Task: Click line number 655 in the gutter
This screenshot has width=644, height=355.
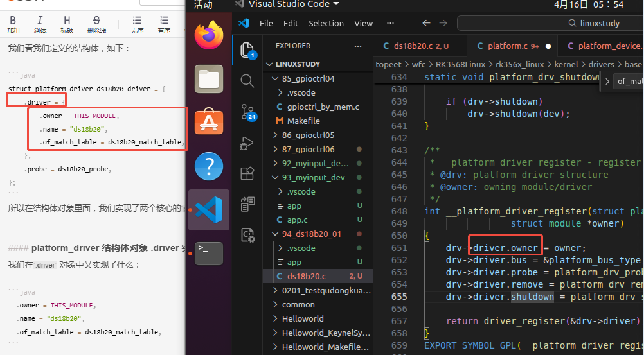Action: click(x=399, y=297)
